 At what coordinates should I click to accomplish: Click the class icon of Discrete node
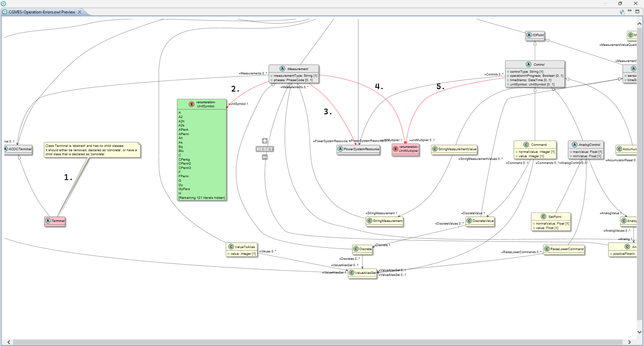[x=356, y=249]
